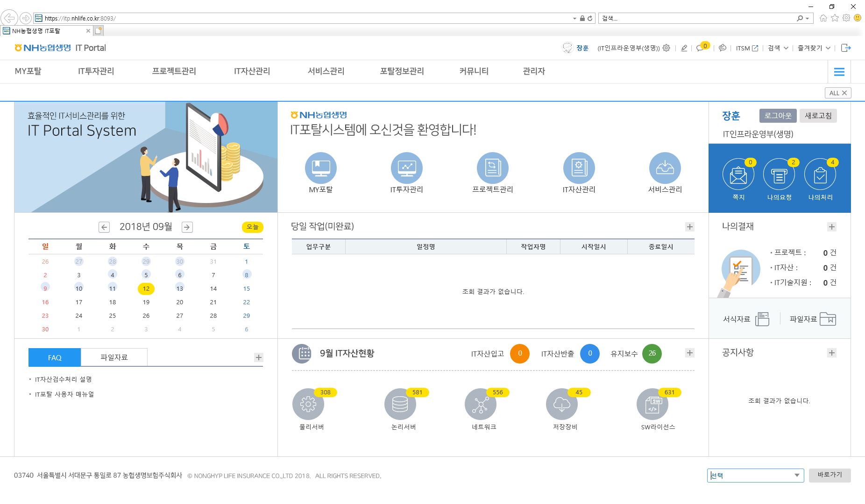Open the 관리자 menu

pyautogui.click(x=534, y=71)
